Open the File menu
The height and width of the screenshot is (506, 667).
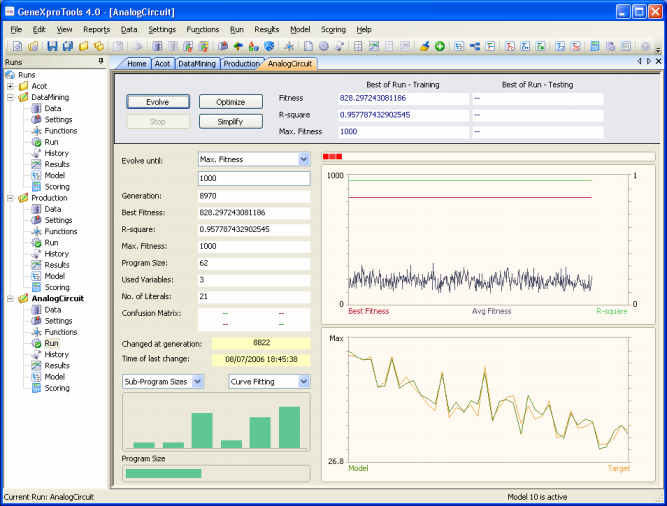coord(16,29)
